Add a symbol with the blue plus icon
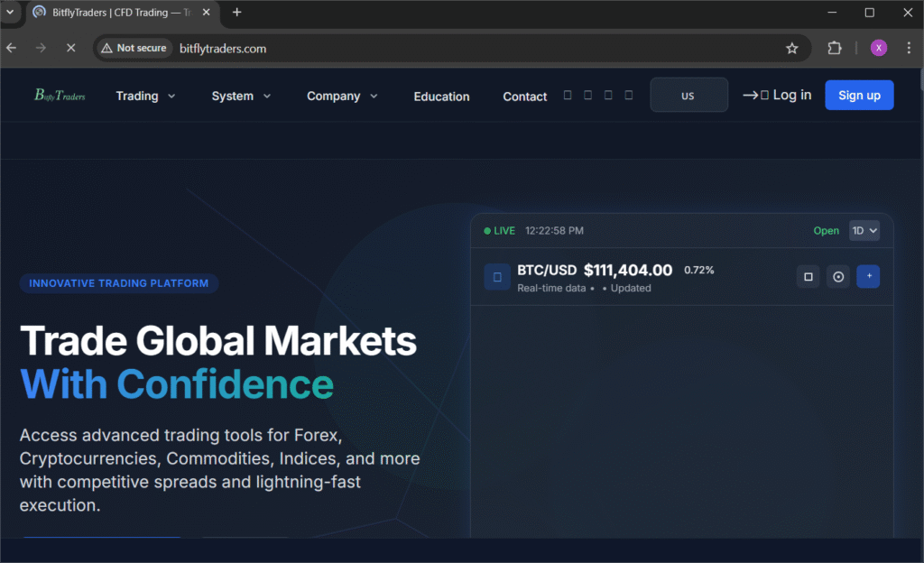The width and height of the screenshot is (924, 563). tap(868, 276)
